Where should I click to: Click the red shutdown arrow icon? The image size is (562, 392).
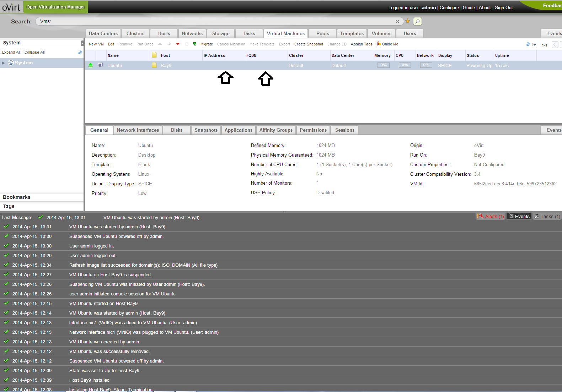[178, 44]
